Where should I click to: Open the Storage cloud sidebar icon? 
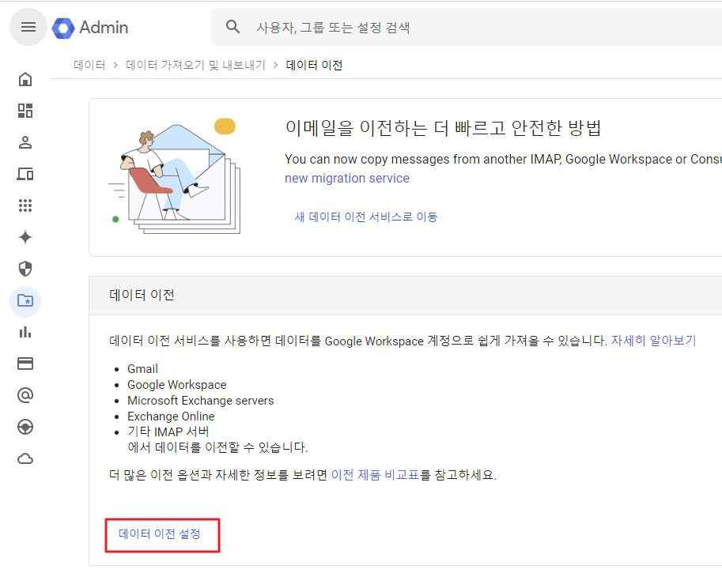[25, 458]
